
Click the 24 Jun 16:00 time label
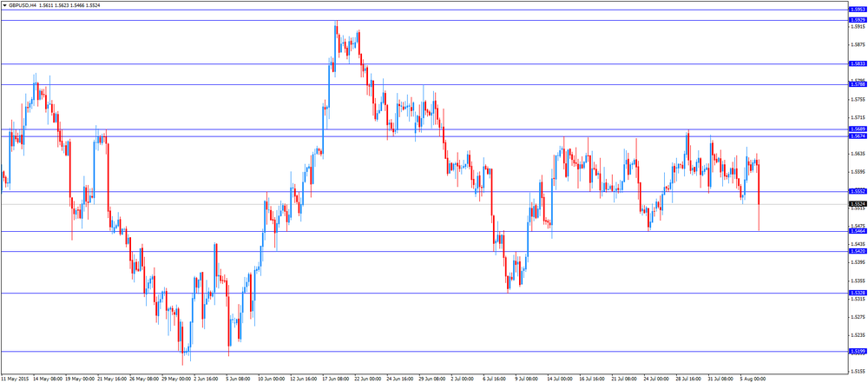399,379
